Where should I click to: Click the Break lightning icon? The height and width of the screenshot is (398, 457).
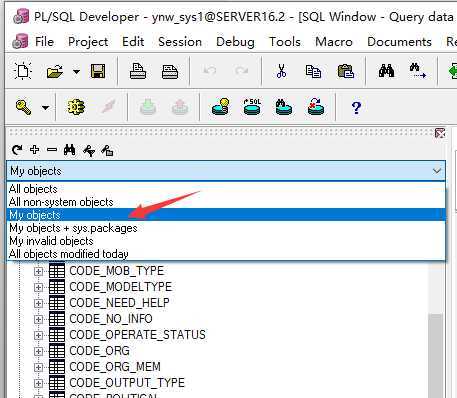pyautogui.click(x=109, y=107)
